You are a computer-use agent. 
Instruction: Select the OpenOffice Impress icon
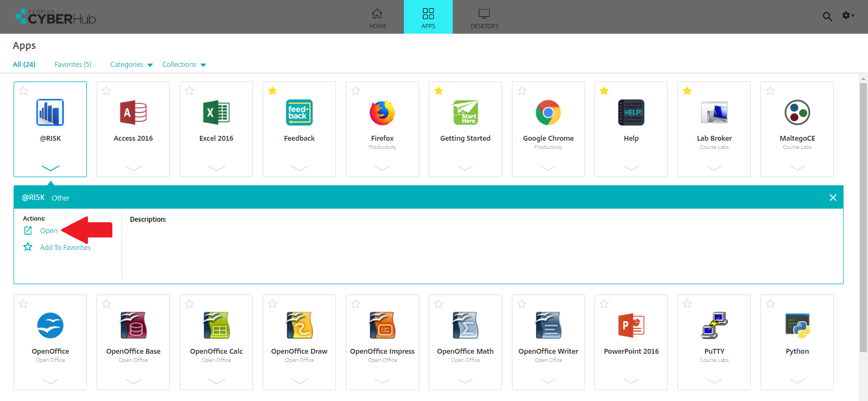click(x=382, y=325)
